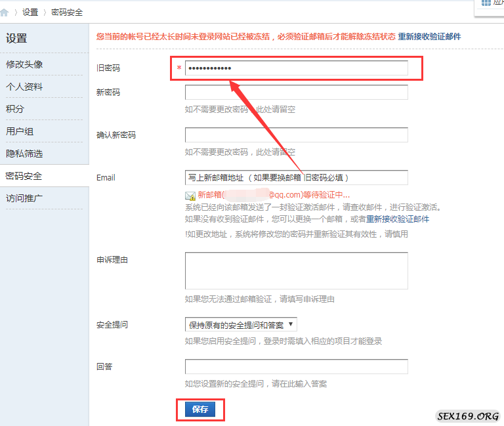Click into the 新密码 field
The height and width of the screenshot is (426, 504).
[x=296, y=93]
